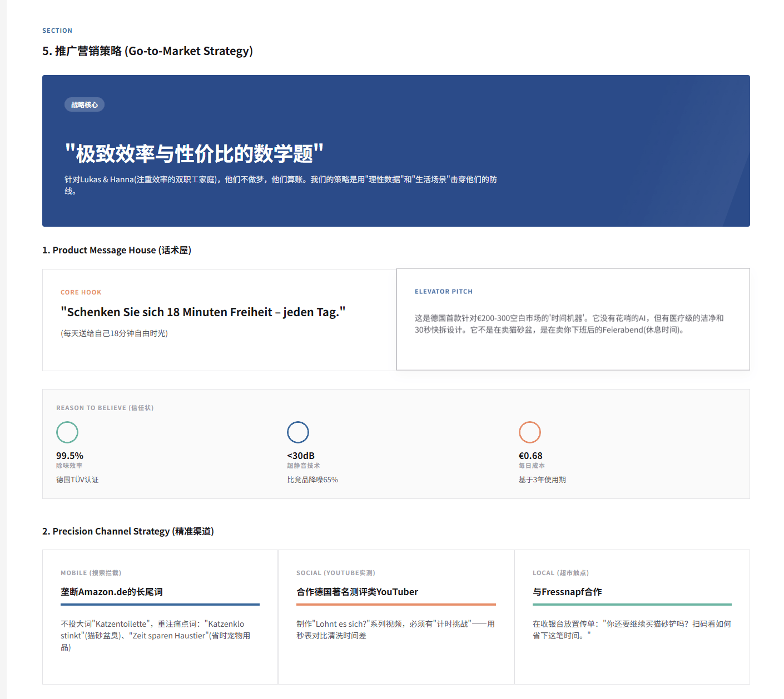This screenshot has height=699, width=784.
Task: Open the SECTION navigation label
Action: click(x=57, y=31)
